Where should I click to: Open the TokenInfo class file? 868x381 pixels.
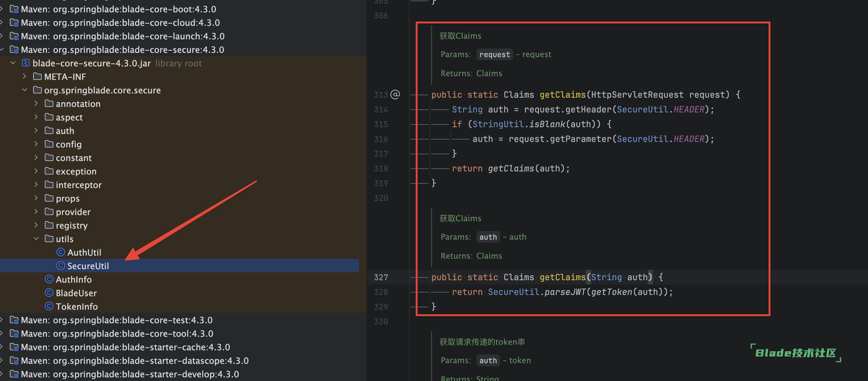[76, 306]
